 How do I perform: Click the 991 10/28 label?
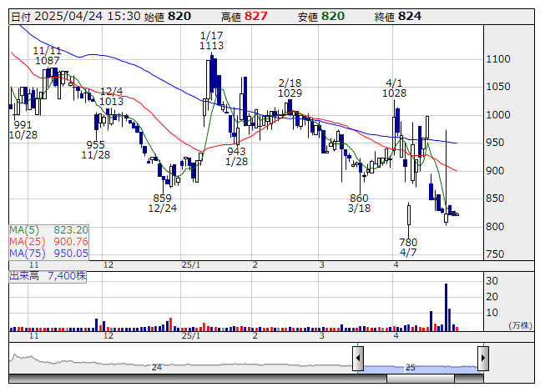coord(23,129)
